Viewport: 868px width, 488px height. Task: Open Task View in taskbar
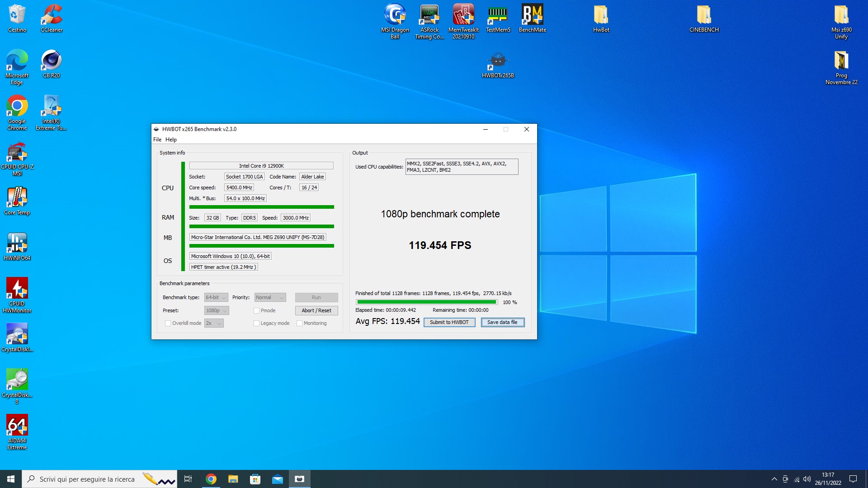point(188,479)
